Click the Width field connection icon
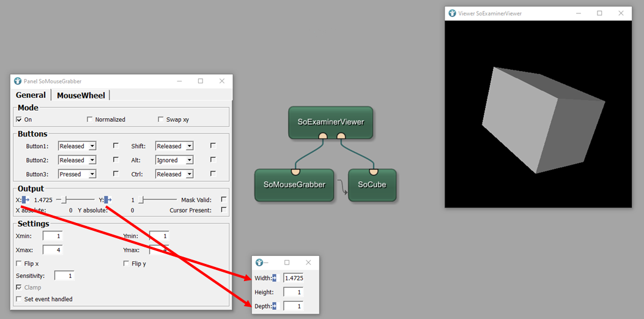This screenshot has width=644, height=319. (275, 279)
